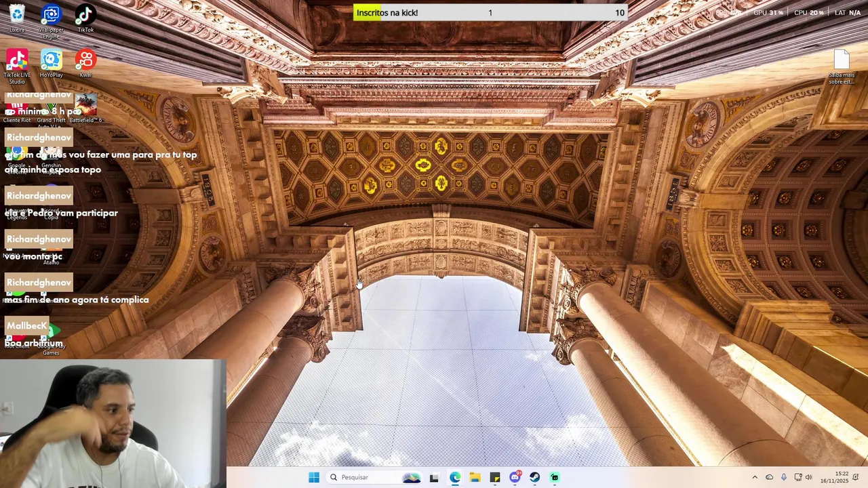Open the green Streamlabs icon in the taskbar
The image size is (868, 488).
(555, 477)
